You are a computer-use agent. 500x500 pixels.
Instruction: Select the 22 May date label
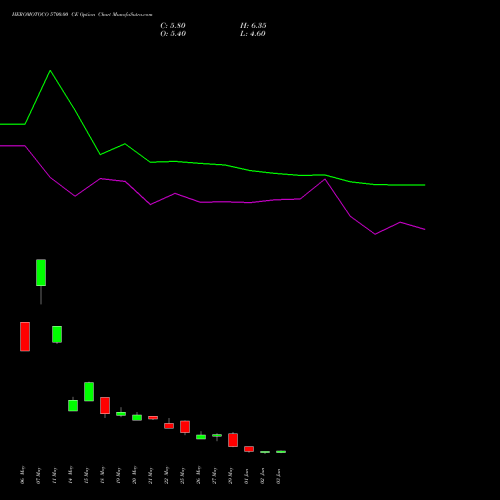(167, 475)
